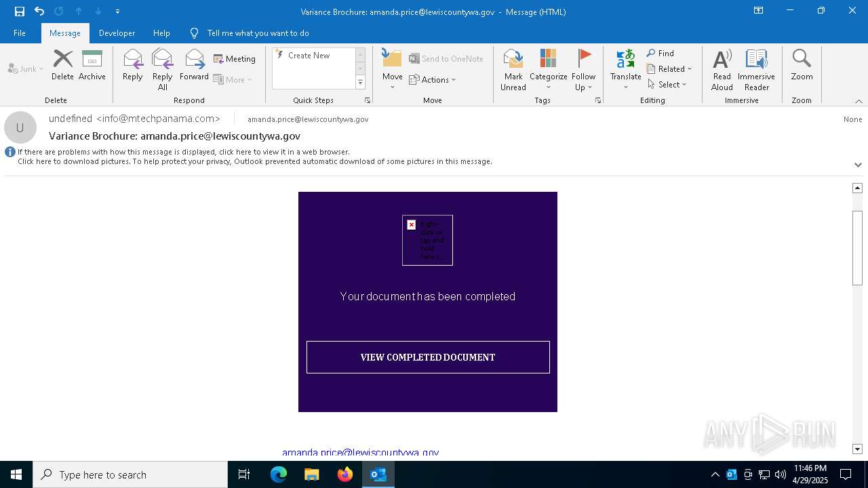This screenshot has width=868, height=488.
Task: Open Task View on taskbar
Action: (x=244, y=474)
